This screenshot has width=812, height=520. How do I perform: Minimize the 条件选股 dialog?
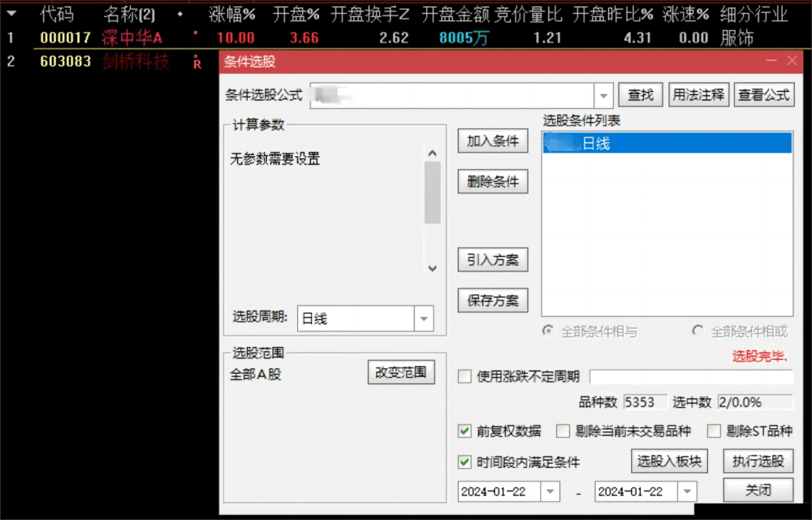point(771,61)
